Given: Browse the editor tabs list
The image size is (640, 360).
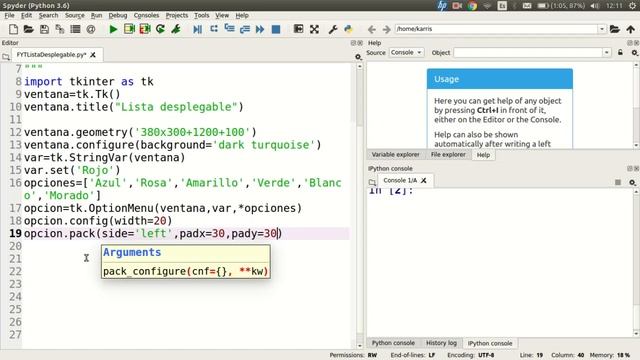Looking at the screenshot, I should click(6, 57).
